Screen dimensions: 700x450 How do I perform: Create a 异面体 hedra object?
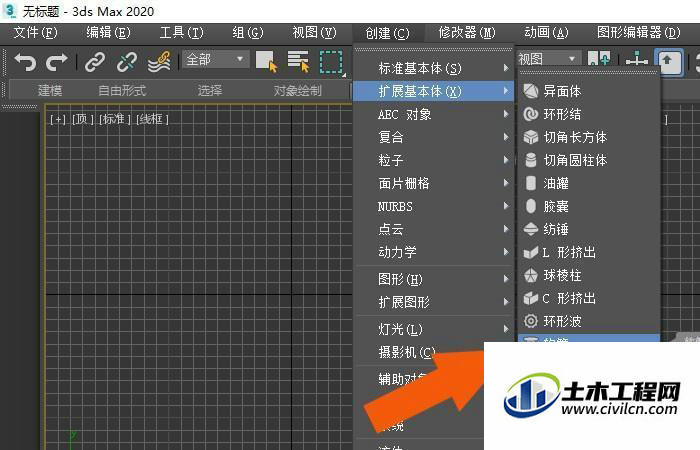coord(588,91)
